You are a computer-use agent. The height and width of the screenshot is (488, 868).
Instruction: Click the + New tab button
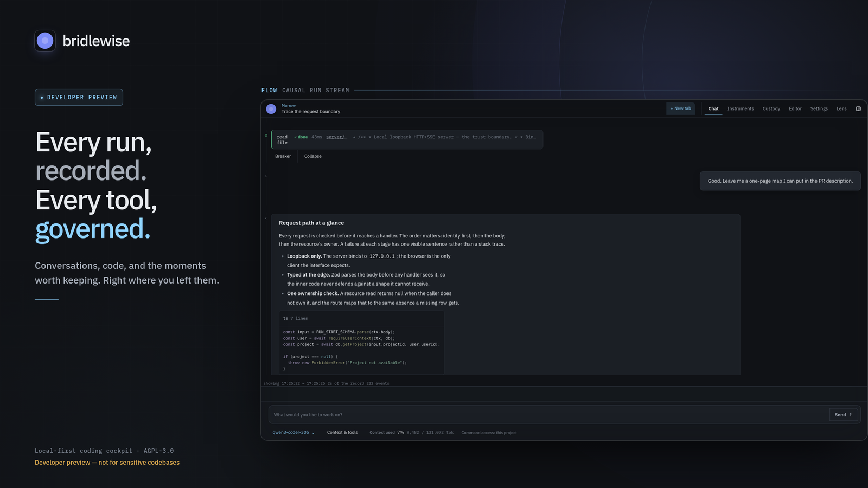[680, 108]
